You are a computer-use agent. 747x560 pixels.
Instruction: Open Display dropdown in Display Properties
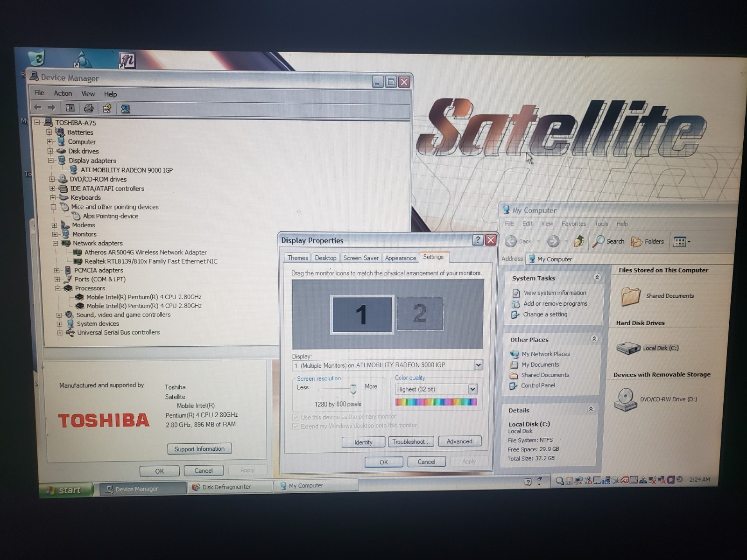tap(478, 365)
